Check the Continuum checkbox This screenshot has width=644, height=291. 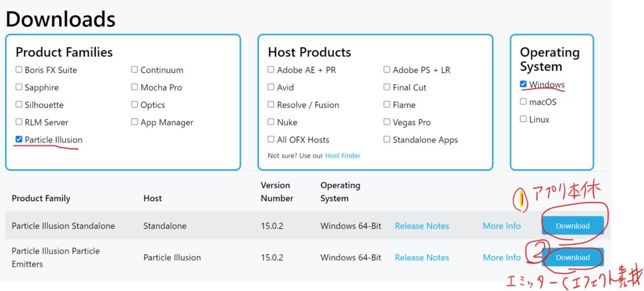(135, 69)
